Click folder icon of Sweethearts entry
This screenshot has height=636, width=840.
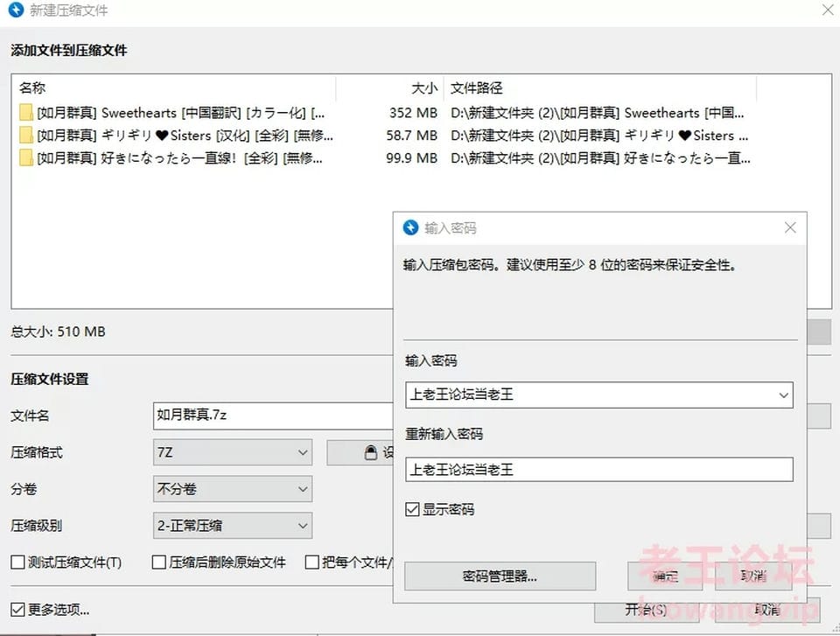pos(25,113)
